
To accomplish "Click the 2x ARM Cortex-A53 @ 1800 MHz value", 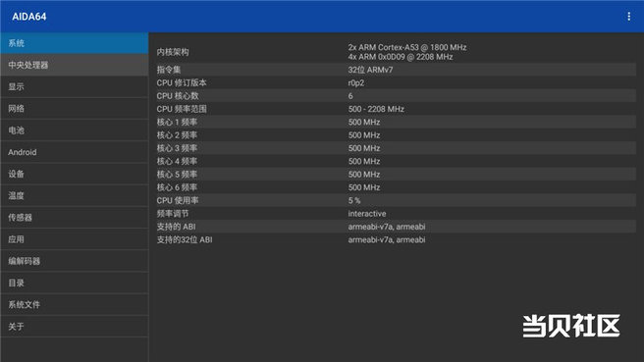I will (x=407, y=47).
